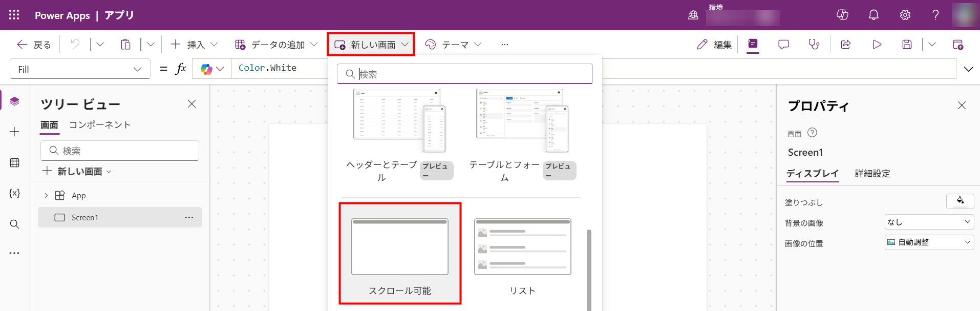Open the Fill property dropdown
The image size is (980, 311).
[80, 69]
